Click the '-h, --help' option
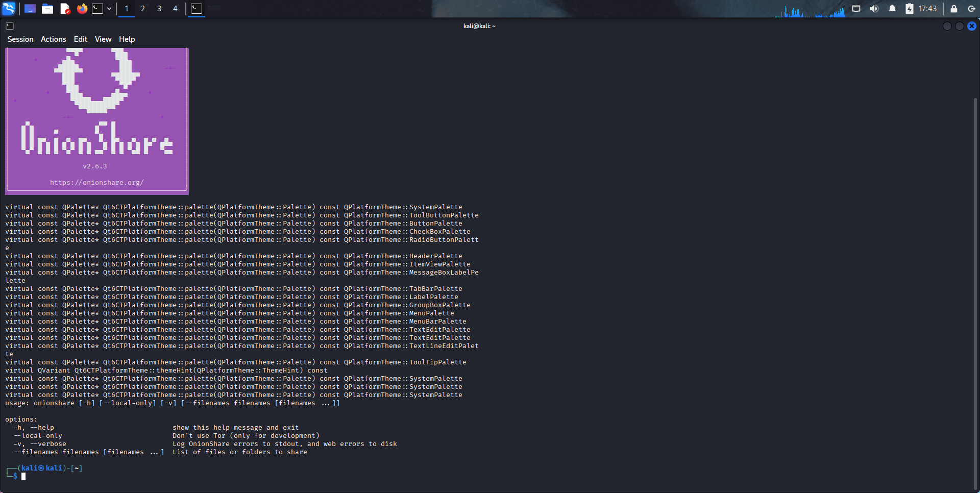Screen dimensions: 980x493 pos(34,428)
